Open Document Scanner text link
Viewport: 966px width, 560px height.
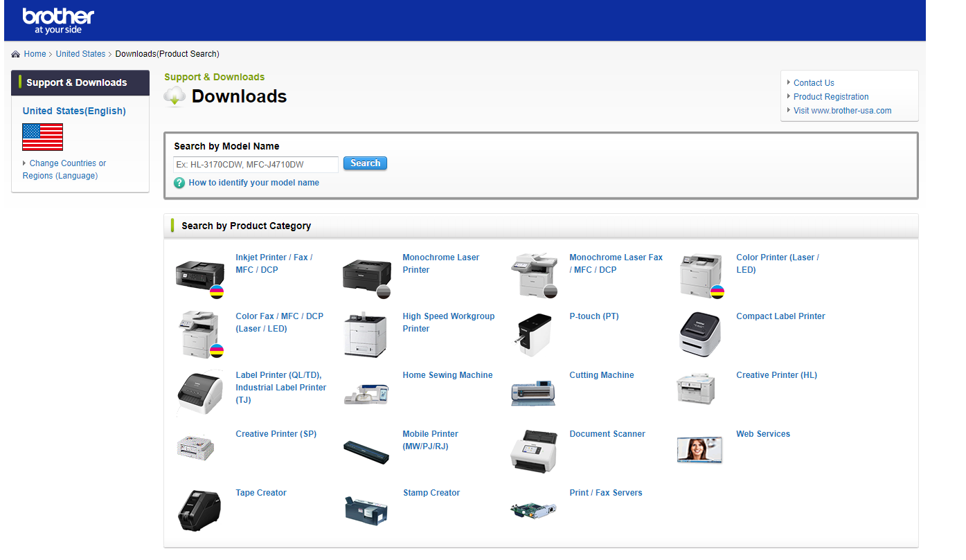click(x=607, y=434)
